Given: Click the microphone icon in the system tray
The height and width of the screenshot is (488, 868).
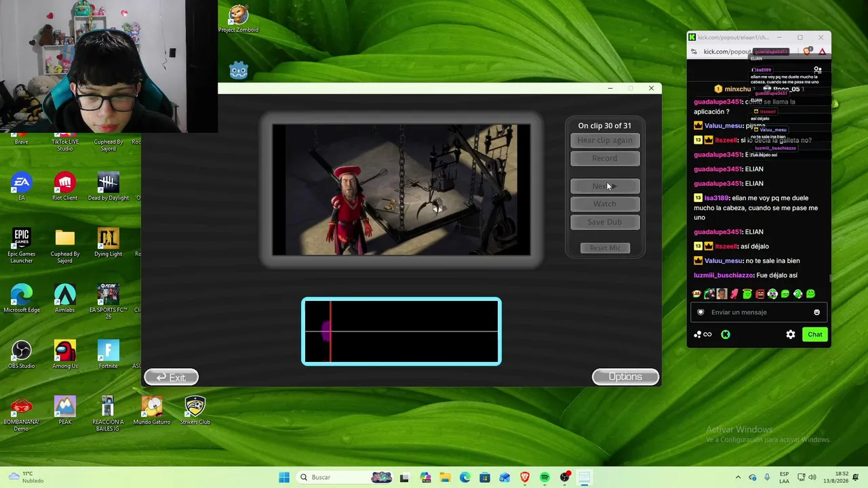Looking at the screenshot, I should point(768,478).
